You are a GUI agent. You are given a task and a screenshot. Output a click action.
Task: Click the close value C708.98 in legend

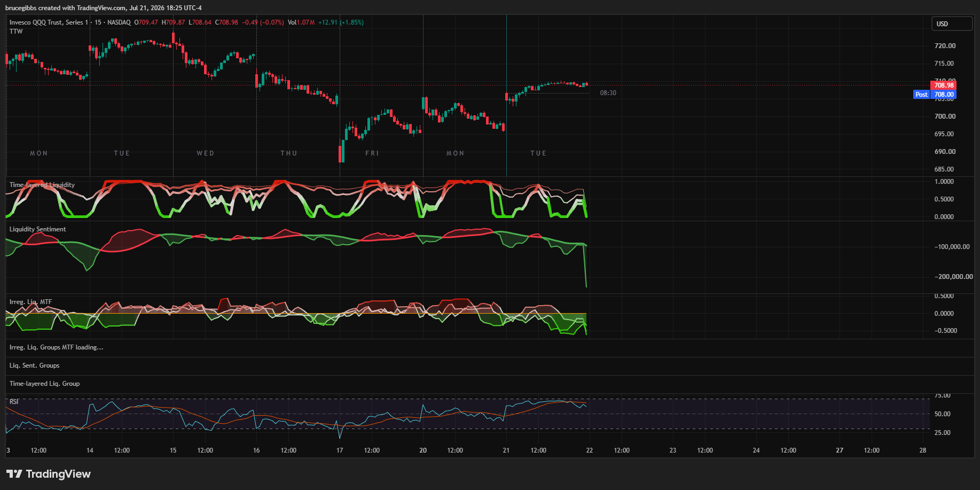pyautogui.click(x=226, y=22)
